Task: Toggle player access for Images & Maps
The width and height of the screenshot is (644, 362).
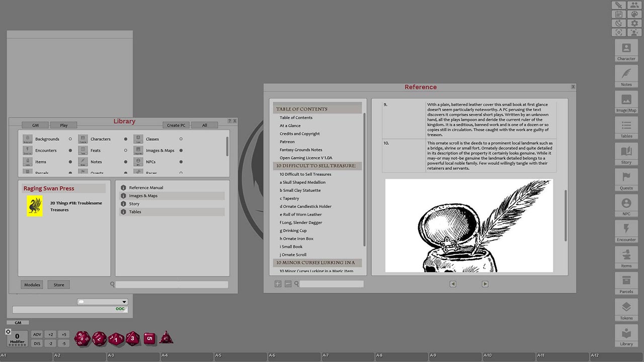Action: 180,150
